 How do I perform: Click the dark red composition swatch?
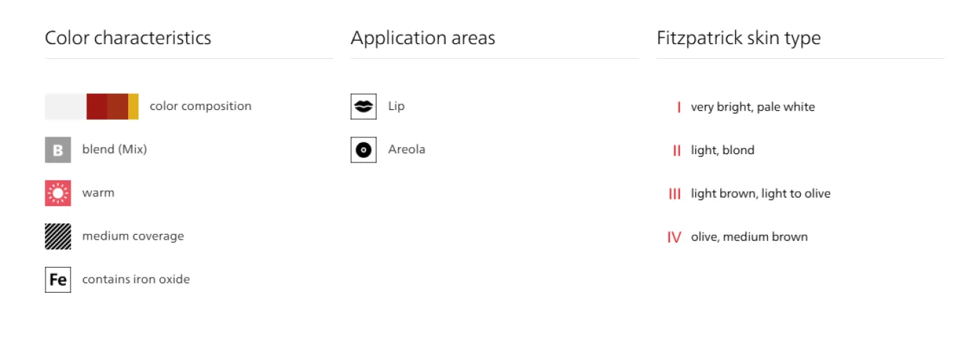pyautogui.click(x=97, y=106)
